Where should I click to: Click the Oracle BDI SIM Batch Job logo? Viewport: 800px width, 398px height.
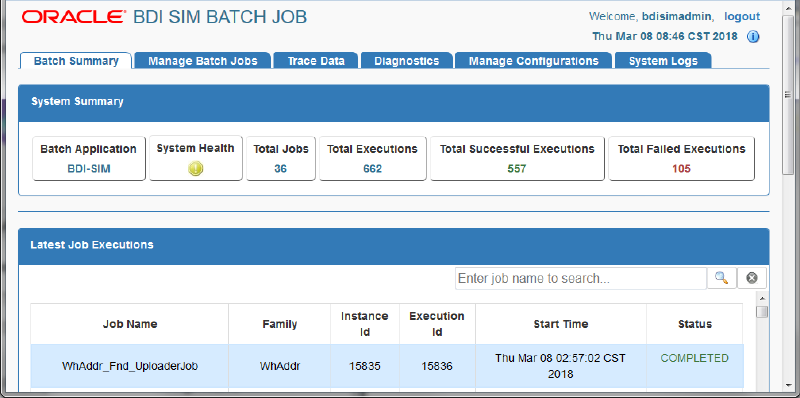[164, 17]
